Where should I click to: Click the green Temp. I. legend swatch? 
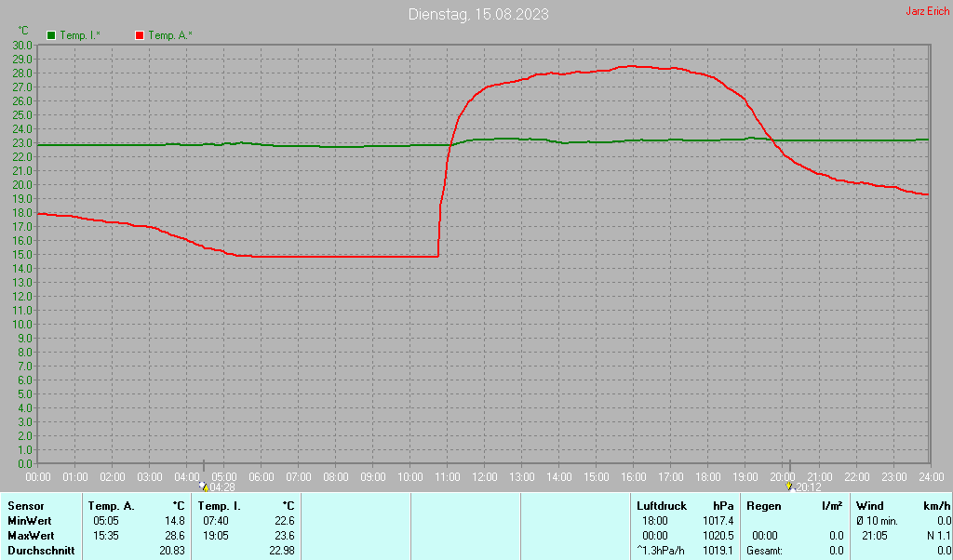pyautogui.click(x=51, y=35)
